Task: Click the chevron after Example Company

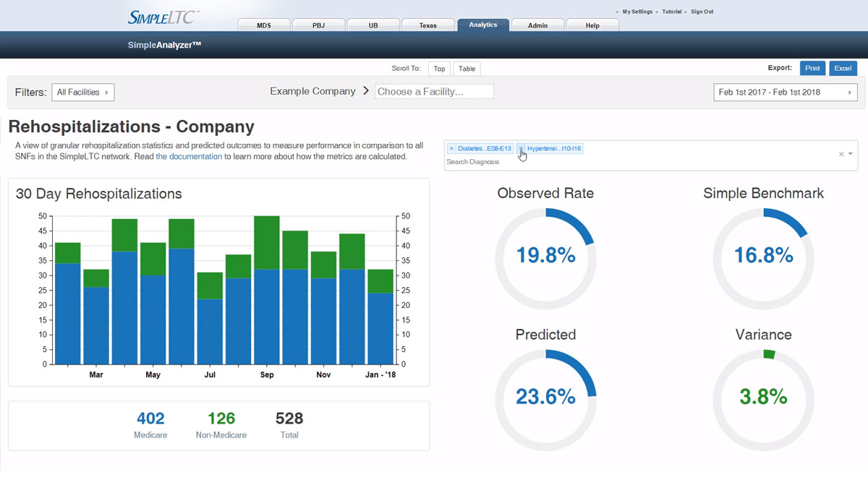Action: click(x=365, y=91)
